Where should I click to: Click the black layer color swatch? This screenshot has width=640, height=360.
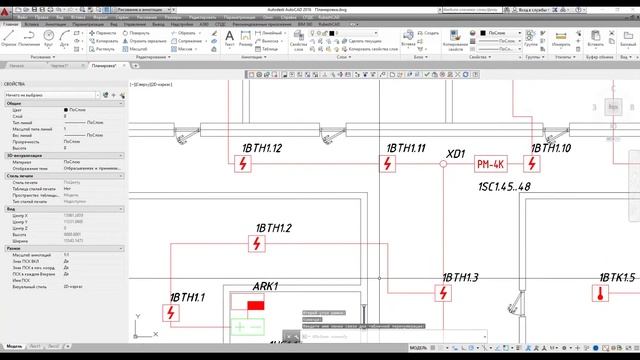point(332,33)
